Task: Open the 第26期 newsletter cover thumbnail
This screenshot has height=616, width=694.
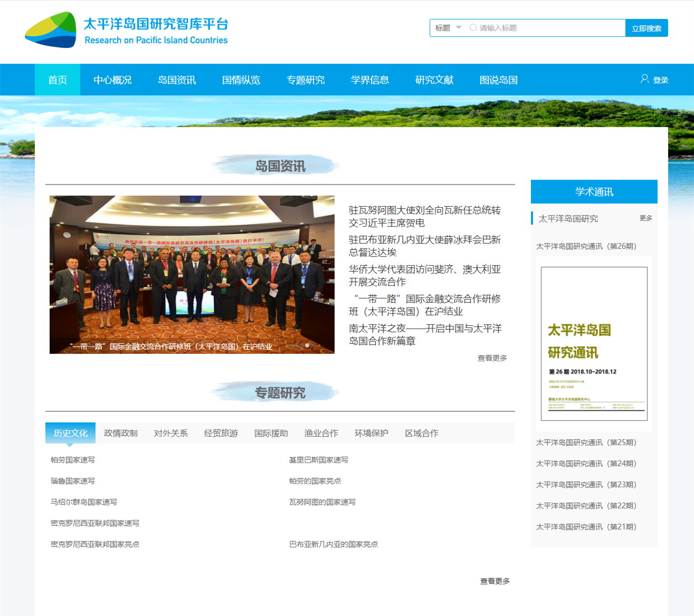Action: click(x=594, y=343)
